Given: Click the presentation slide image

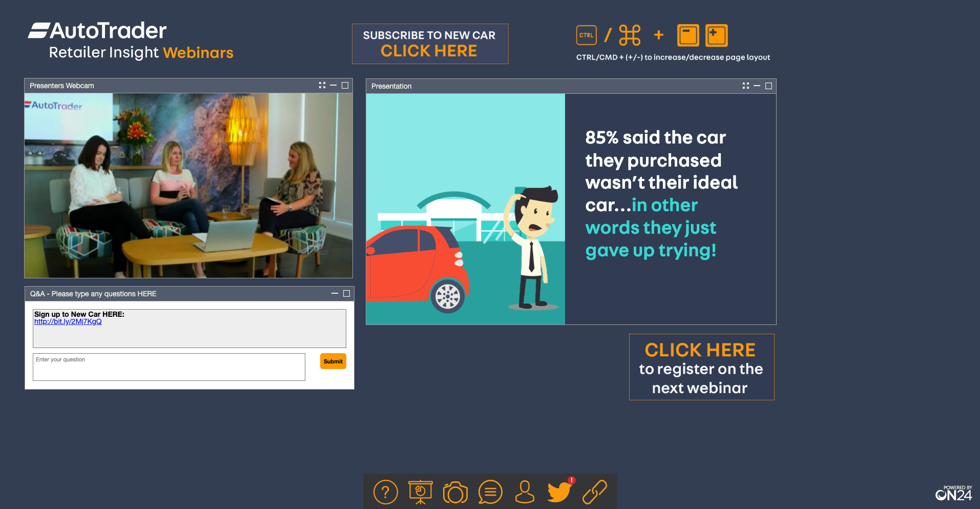Looking at the screenshot, I should (571, 209).
